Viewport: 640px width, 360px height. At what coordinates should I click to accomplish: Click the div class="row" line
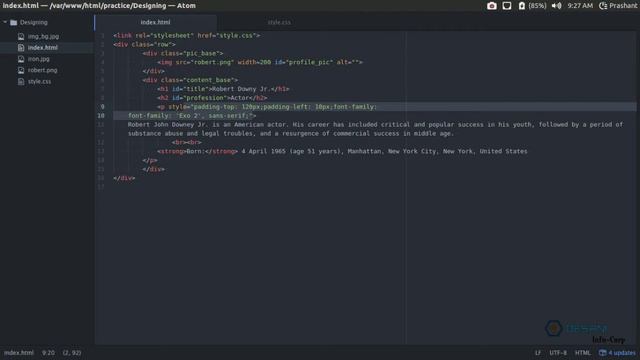[x=144, y=44]
